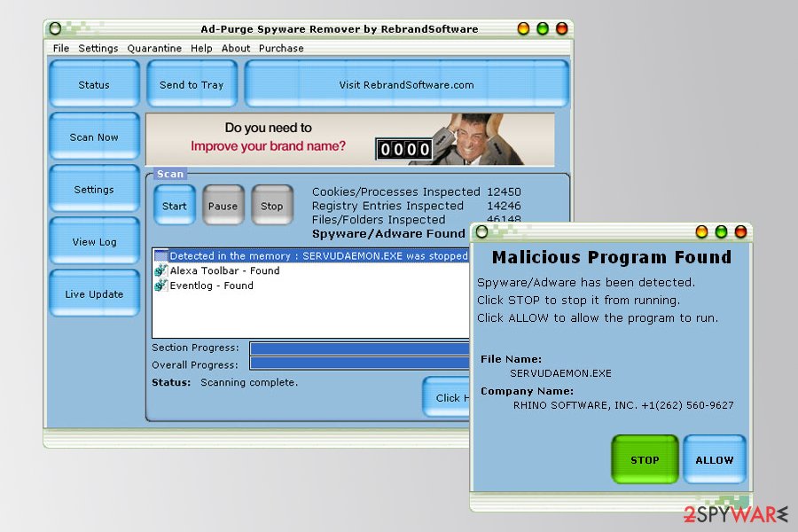Open the About menu
This screenshot has height=532, width=798.
click(236, 49)
